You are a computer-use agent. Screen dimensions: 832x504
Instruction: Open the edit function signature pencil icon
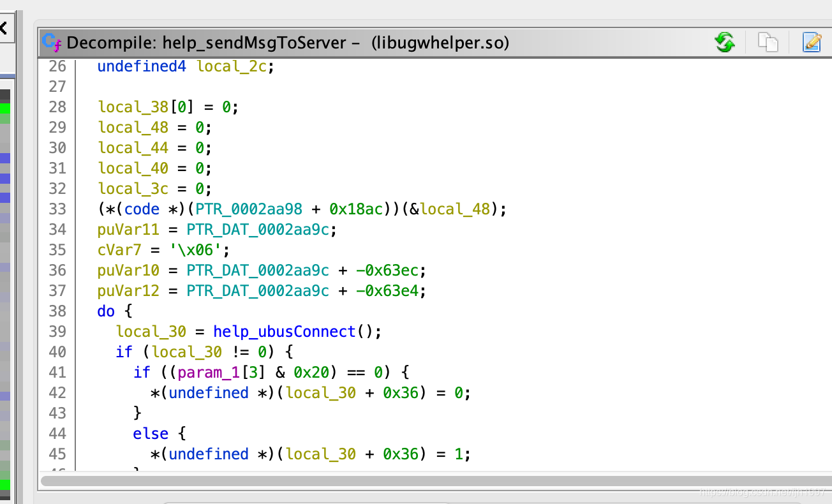point(812,43)
